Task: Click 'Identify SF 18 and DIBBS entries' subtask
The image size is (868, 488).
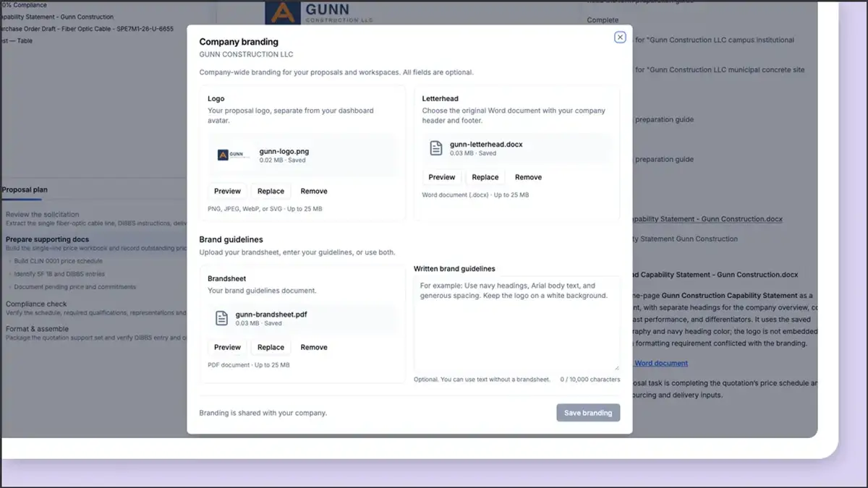Action: [x=59, y=274]
